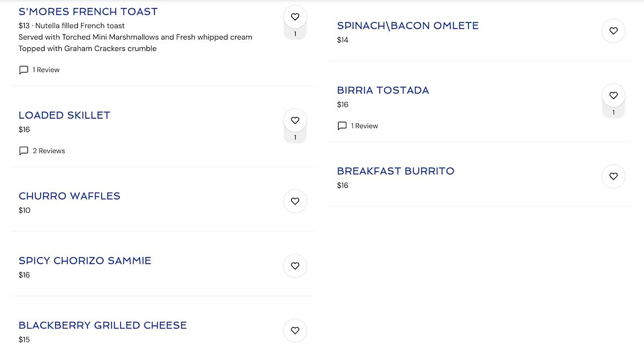Open the Breakfast Burrito item title
The width and height of the screenshot is (644, 351).
pos(396,171)
